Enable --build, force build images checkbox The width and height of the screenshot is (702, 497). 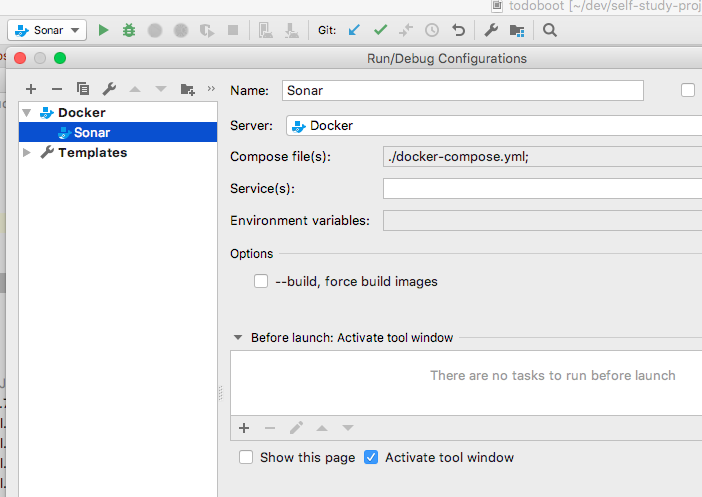click(x=261, y=281)
